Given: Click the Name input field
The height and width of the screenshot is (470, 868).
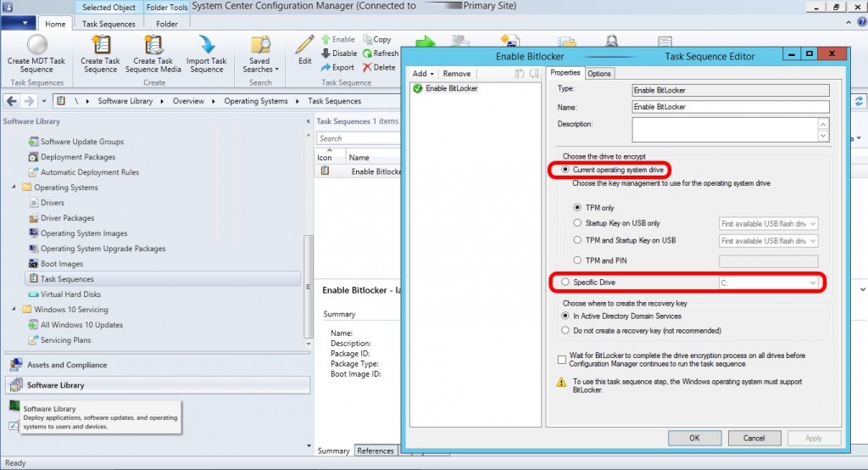Looking at the screenshot, I should tap(731, 106).
